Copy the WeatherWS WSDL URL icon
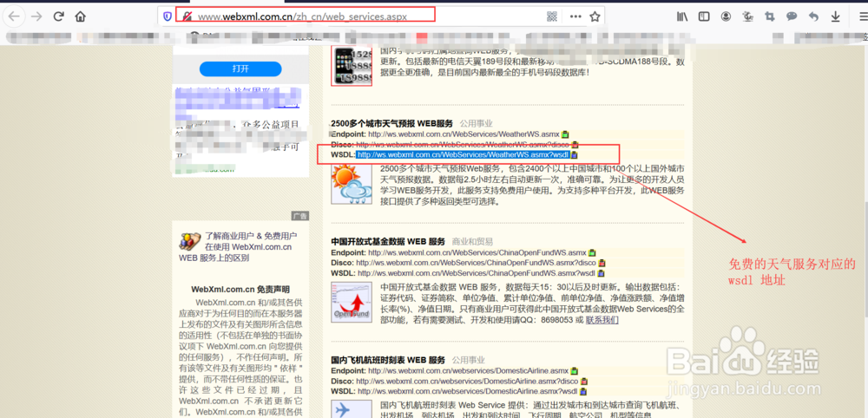The height and width of the screenshot is (418, 868). [574, 155]
